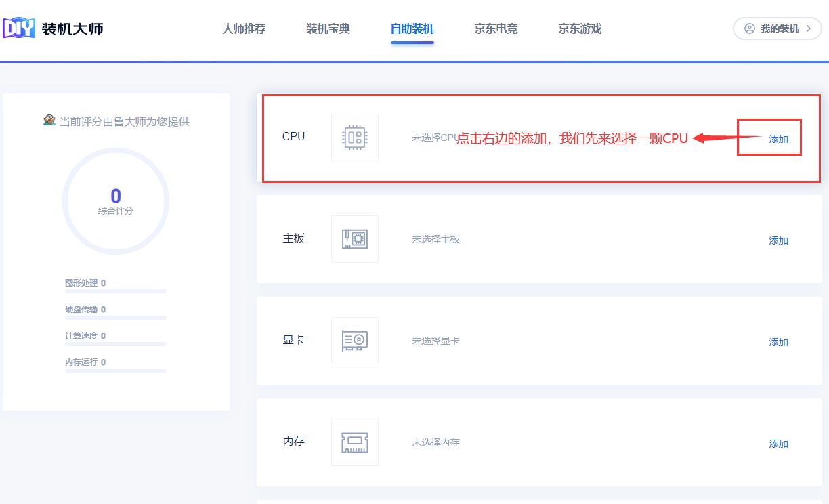The image size is (829, 504).
Task: Expand the partially visible row below 内存
Action: pos(542,500)
